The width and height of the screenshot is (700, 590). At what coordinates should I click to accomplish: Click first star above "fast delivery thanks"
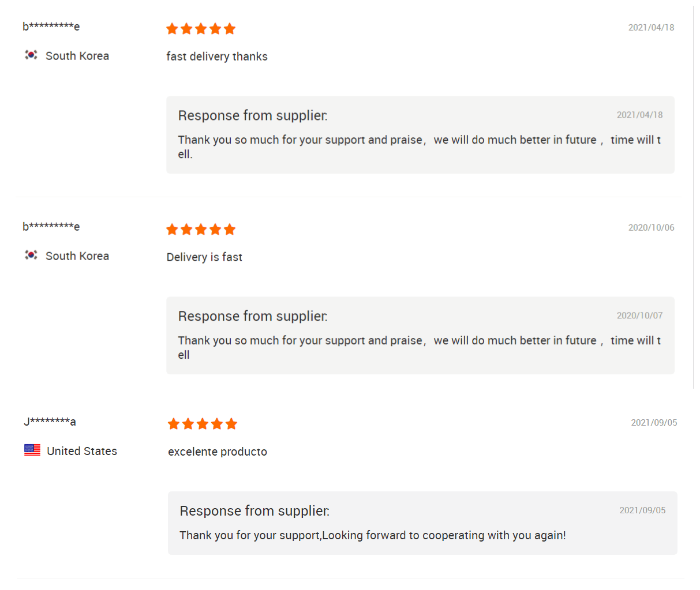pyautogui.click(x=172, y=29)
